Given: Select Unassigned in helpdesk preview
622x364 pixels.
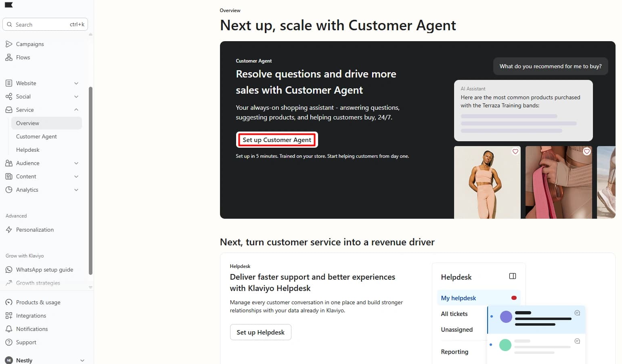Looking at the screenshot, I should [457, 329].
